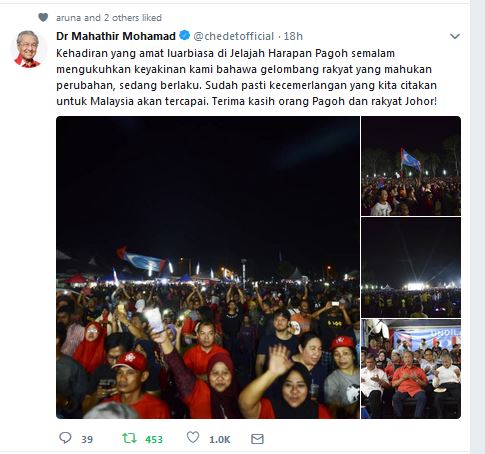The height and width of the screenshot is (454, 485).
Task: Click the 39 replies count
Action: [x=87, y=439]
